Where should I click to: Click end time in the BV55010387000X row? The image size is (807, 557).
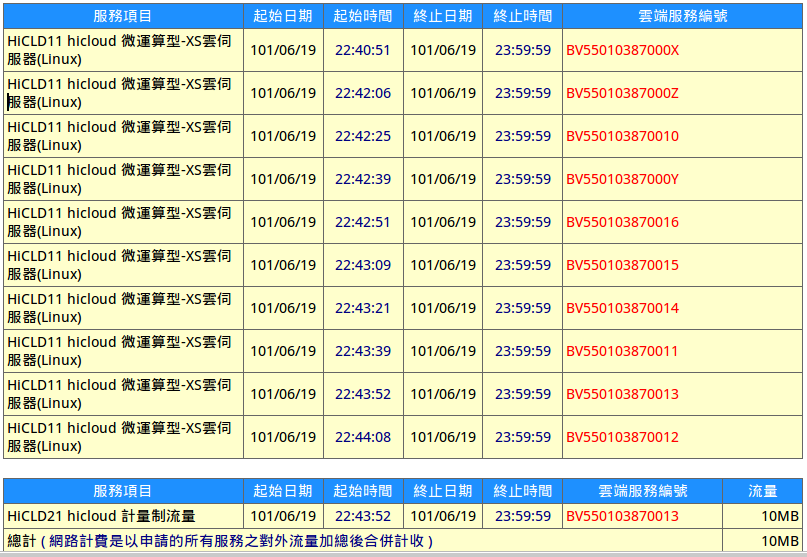[523, 50]
